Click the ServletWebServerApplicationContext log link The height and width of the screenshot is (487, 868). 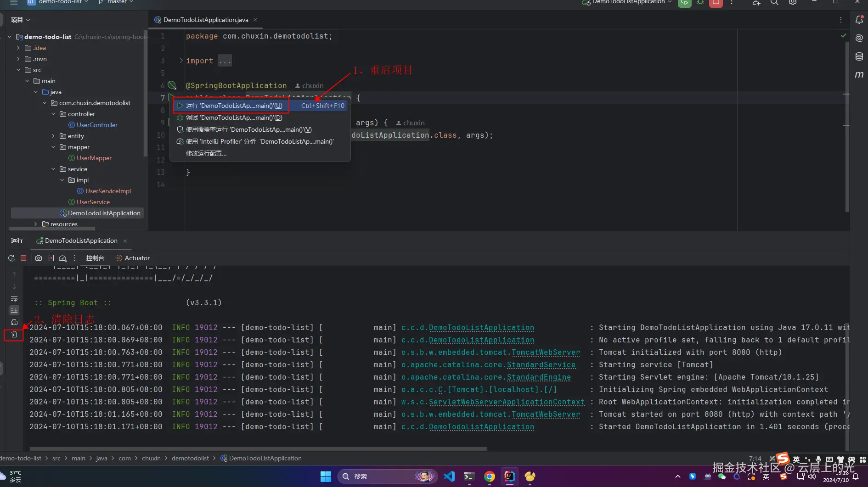[x=507, y=402]
